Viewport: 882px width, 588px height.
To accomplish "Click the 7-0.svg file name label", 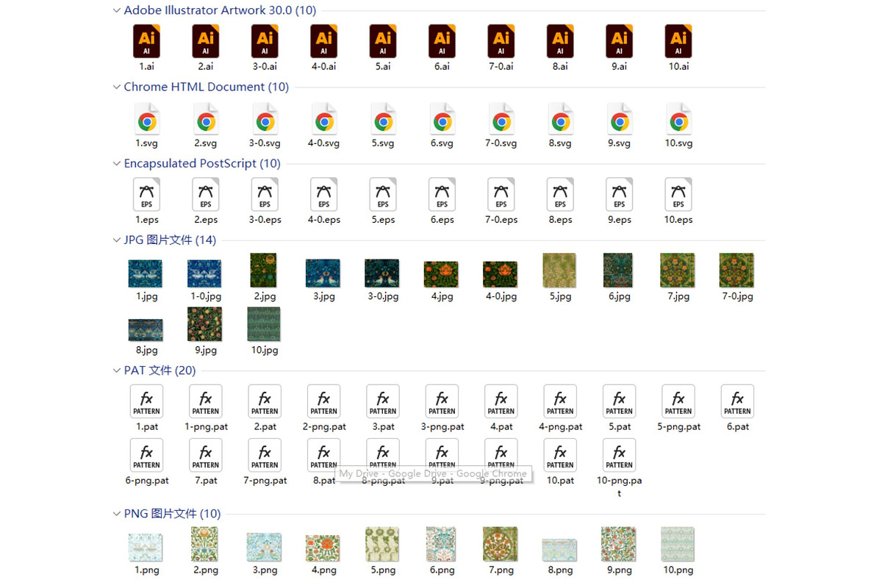I will pyautogui.click(x=501, y=143).
